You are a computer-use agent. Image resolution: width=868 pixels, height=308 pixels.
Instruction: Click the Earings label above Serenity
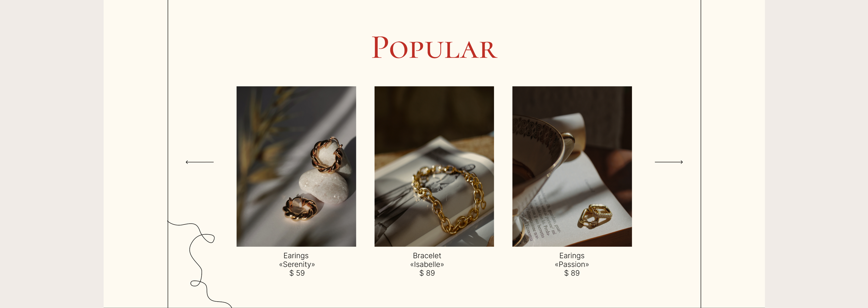tap(296, 256)
